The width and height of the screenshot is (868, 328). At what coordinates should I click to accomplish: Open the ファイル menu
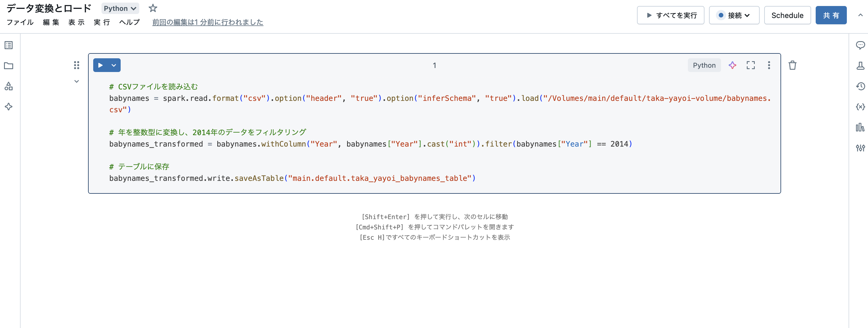[20, 22]
